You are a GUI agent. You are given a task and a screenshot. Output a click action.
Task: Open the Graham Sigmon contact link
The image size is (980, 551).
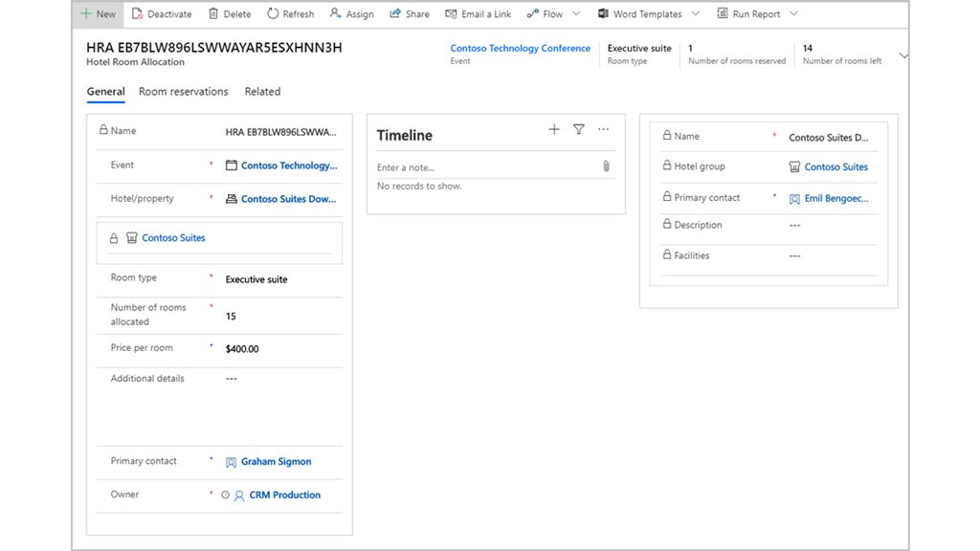pyautogui.click(x=277, y=462)
